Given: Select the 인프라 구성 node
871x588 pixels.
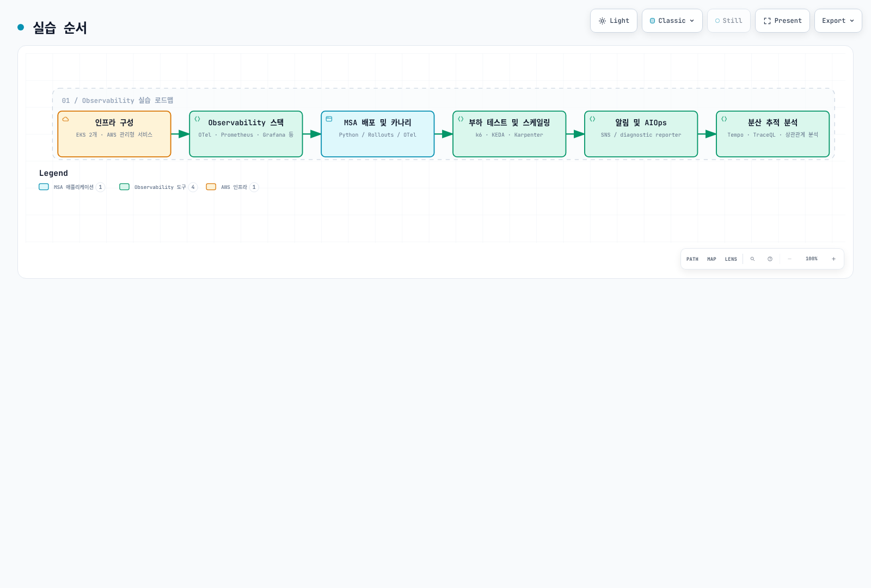Looking at the screenshot, I should click(114, 134).
